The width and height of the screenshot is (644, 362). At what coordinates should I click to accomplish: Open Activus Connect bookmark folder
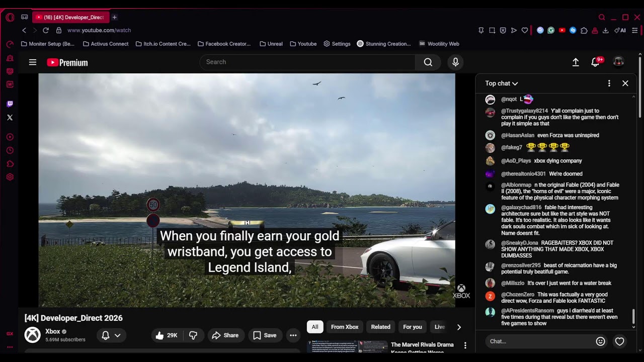click(x=106, y=44)
